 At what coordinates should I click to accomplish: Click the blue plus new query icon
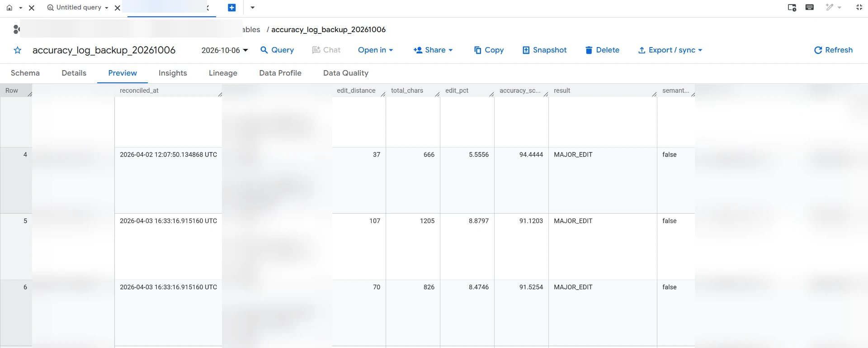(232, 8)
